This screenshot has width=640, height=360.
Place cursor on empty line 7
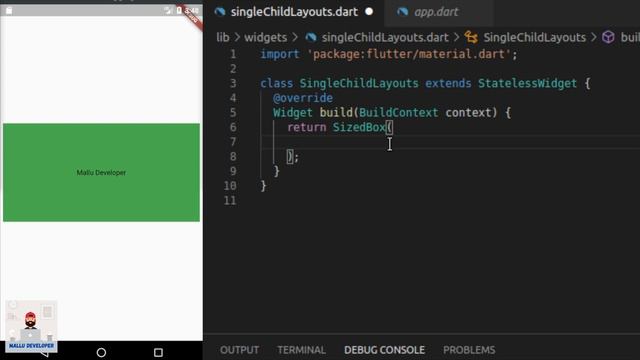pyautogui.click(x=449, y=142)
